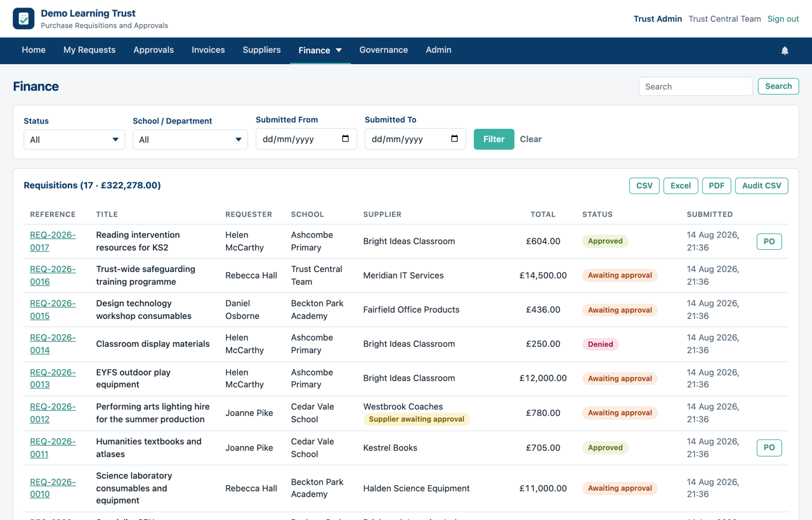Open the Admin menu item
The height and width of the screenshot is (520, 812).
click(438, 50)
